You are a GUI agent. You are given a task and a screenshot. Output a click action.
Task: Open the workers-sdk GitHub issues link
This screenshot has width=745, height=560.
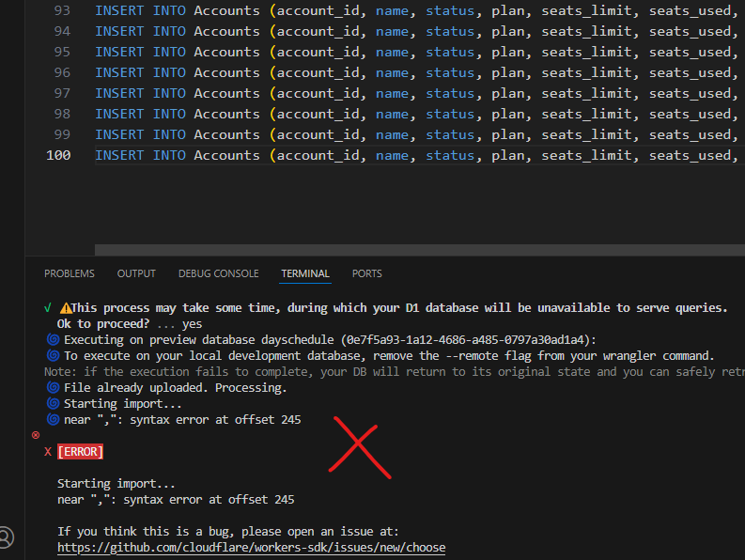(252, 548)
